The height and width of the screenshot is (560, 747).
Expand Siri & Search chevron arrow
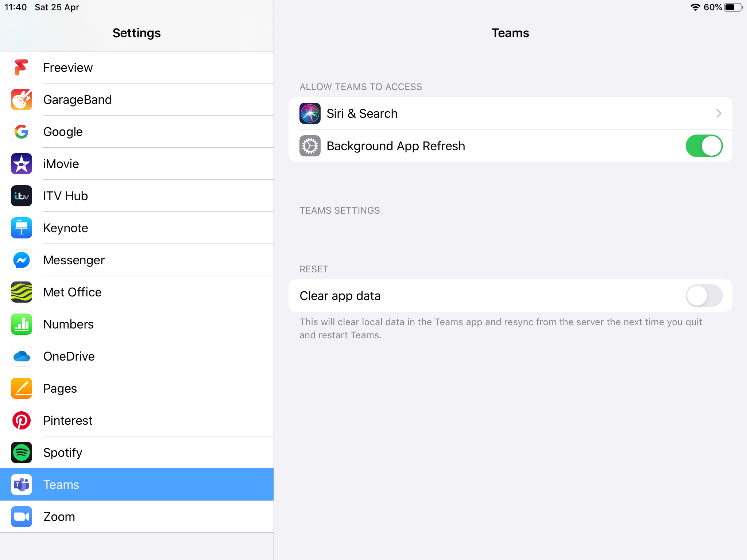tap(718, 113)
